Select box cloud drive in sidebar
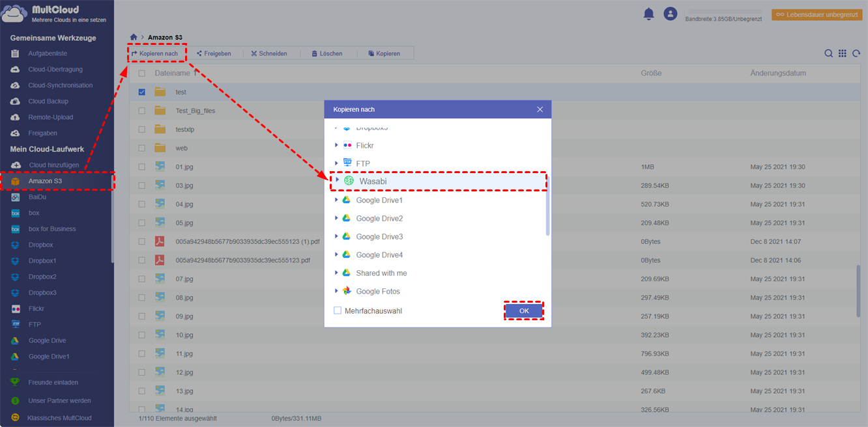The width and height of the screenshot is (868, 427). point(34,213)
